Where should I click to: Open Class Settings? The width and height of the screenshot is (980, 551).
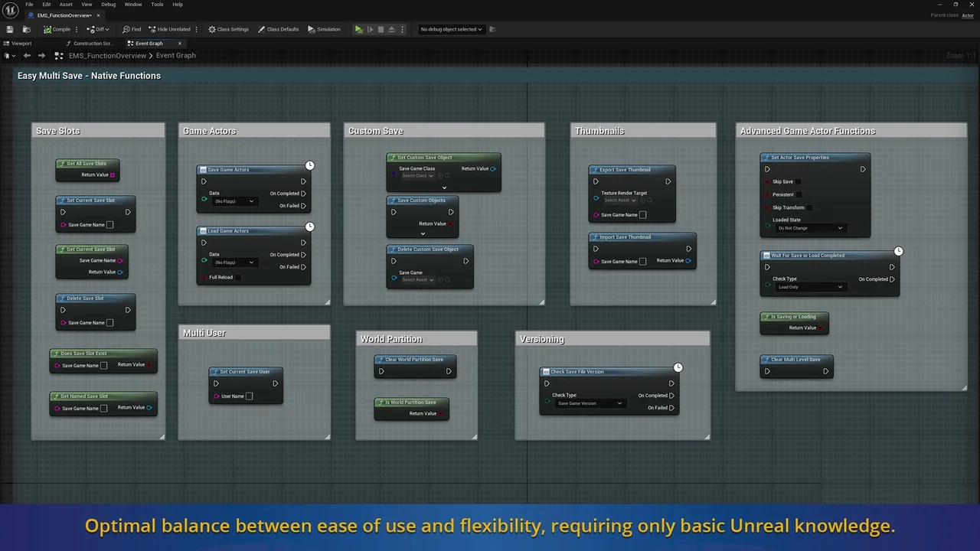[x=229, y=29]
